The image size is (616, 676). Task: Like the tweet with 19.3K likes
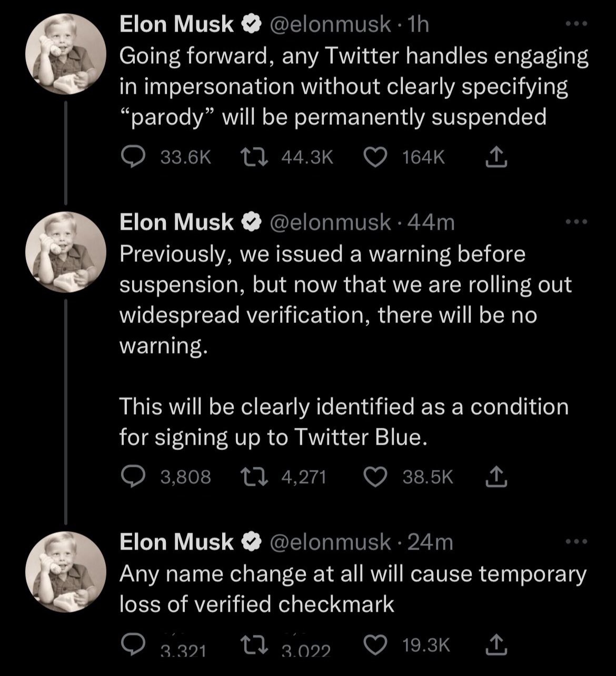point(376,645)
